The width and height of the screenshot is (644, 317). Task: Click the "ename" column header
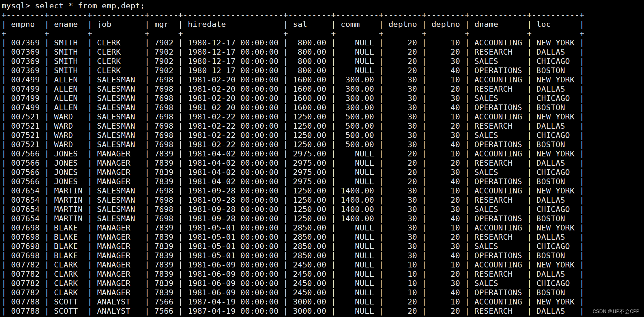(66, 24)
